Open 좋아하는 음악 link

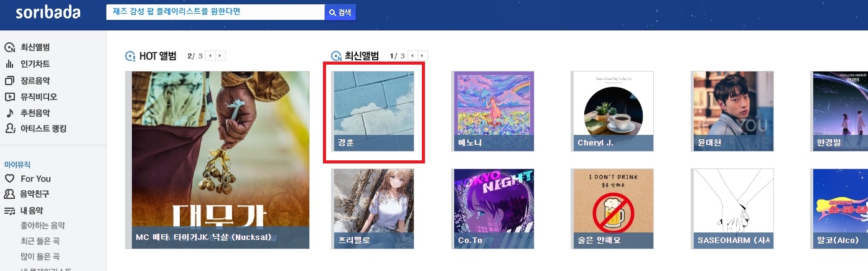(x=42, y=225)
